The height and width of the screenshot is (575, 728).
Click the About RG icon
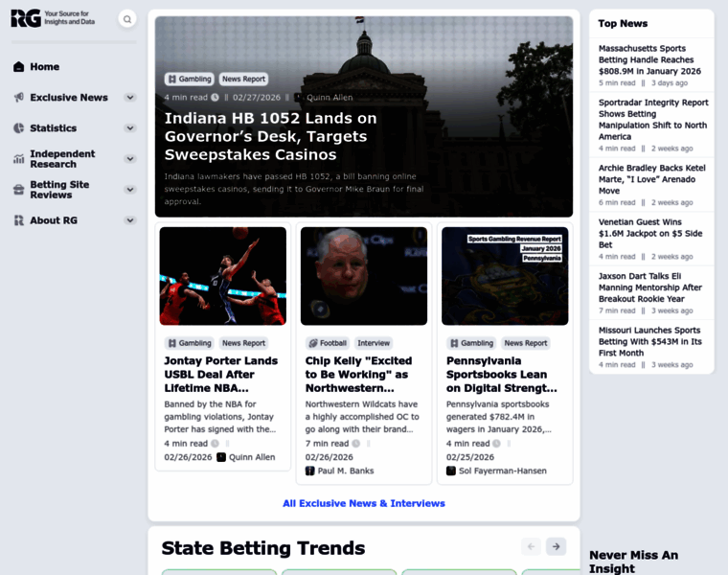pos(18,220)
